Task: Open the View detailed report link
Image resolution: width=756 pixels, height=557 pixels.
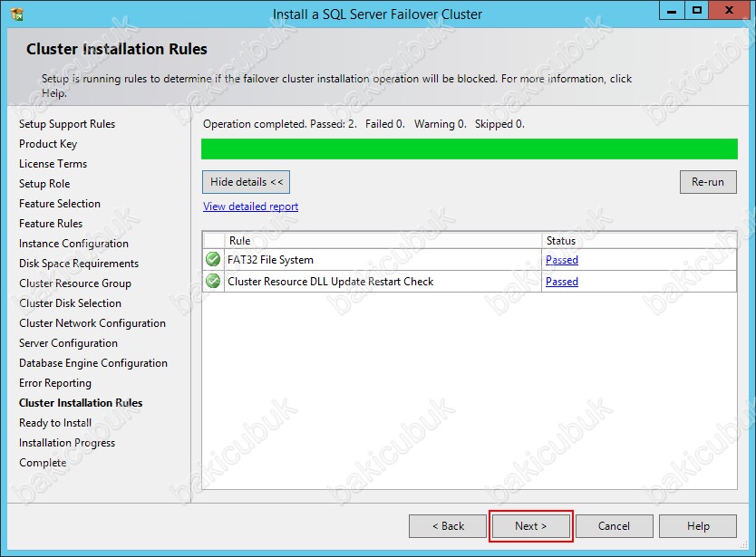Action: click(250, 206)
